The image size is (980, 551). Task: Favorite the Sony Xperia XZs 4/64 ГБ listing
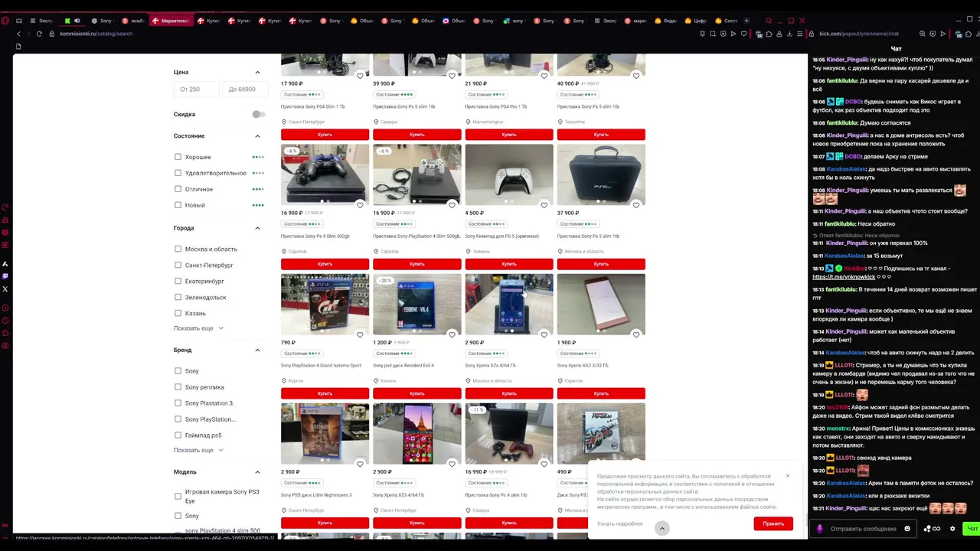point(544,334)
